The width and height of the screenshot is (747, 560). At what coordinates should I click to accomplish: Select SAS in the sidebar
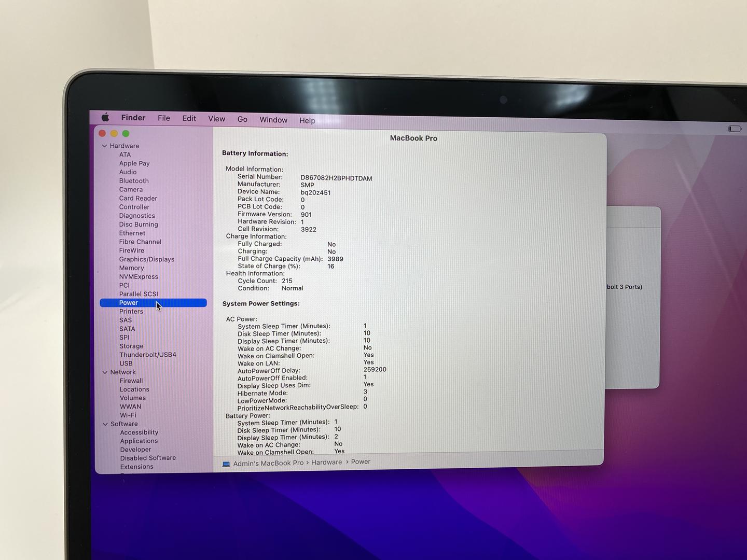coord(126,320)
